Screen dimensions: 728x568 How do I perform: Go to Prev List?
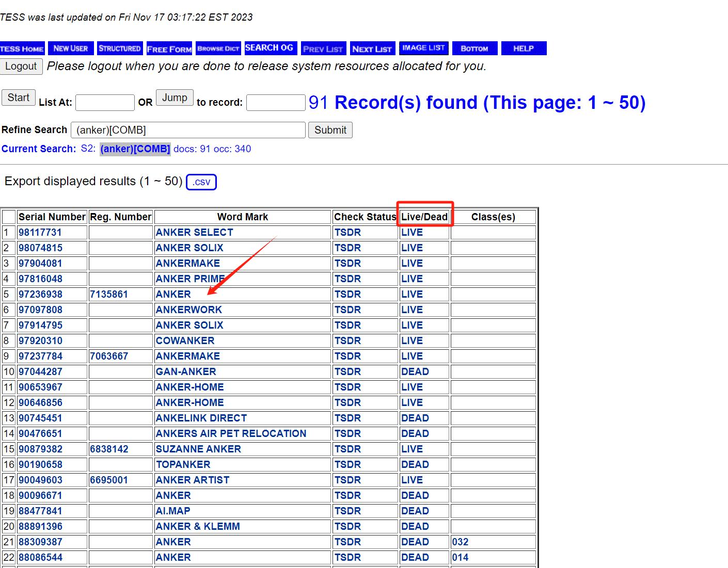click(323, 48)
